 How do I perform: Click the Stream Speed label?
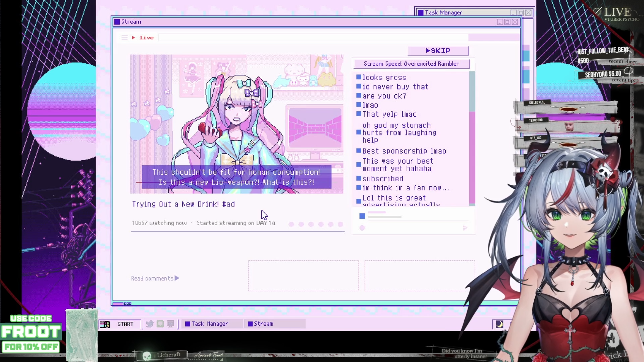tap(411, 64)
